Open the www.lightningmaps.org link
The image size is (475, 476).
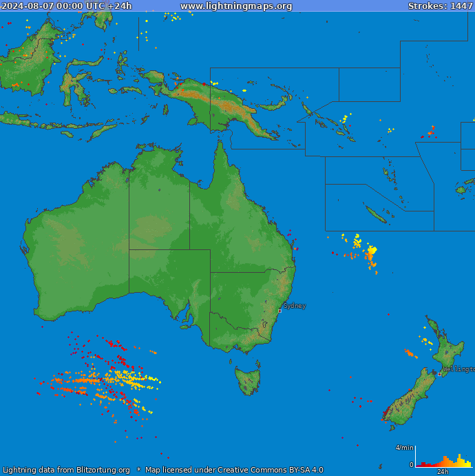point(236,6)
